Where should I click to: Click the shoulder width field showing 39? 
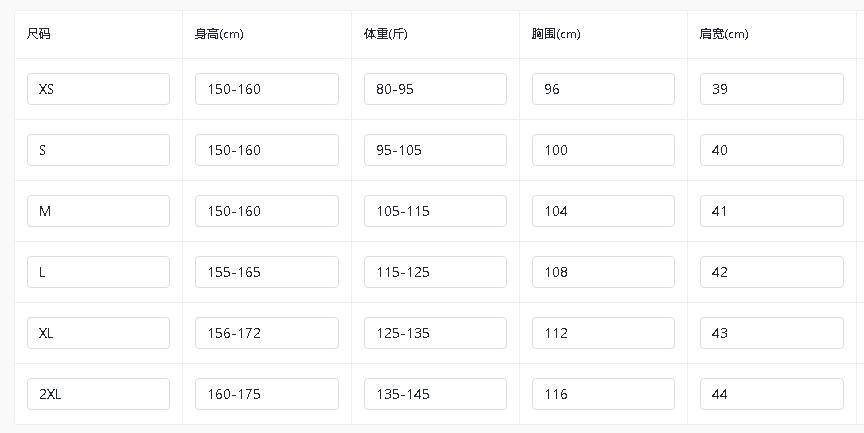click(771, 89)
